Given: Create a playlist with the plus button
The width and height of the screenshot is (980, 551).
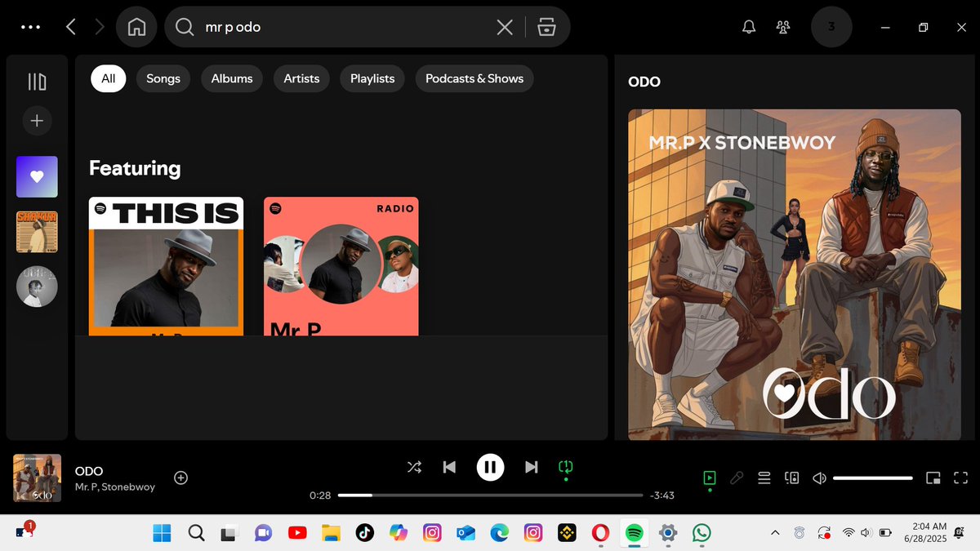Looking at the screenshot, I should pos(37,121).
